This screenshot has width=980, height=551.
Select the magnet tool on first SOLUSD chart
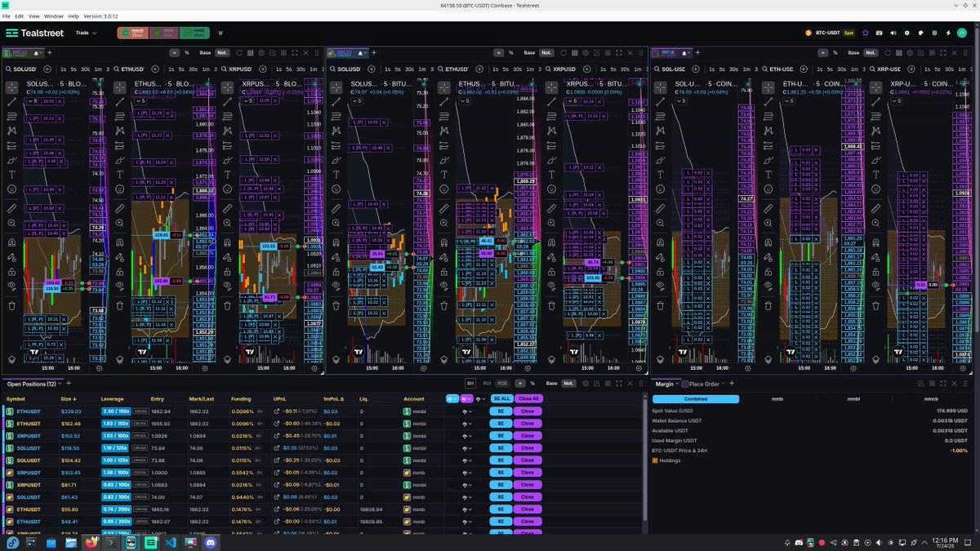click(12, 242)
